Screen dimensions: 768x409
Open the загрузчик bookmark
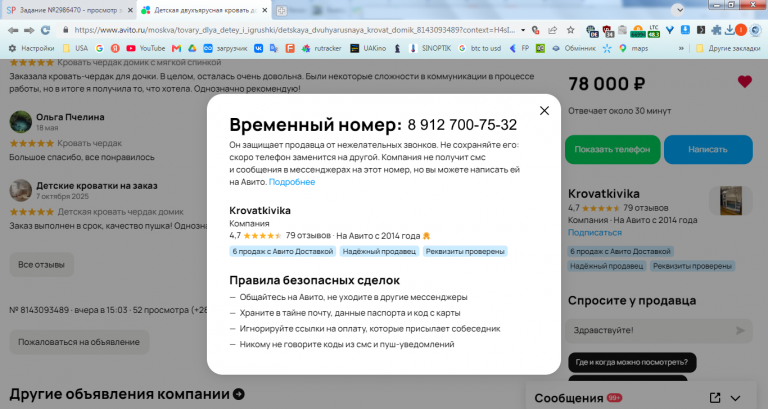[x=225, y=48]
